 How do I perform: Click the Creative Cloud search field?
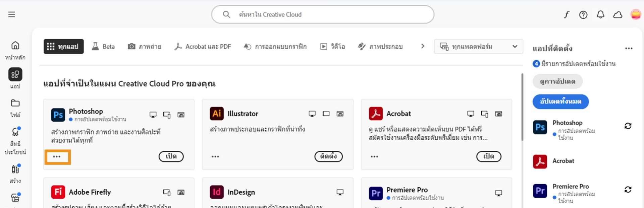click(323, 14)
